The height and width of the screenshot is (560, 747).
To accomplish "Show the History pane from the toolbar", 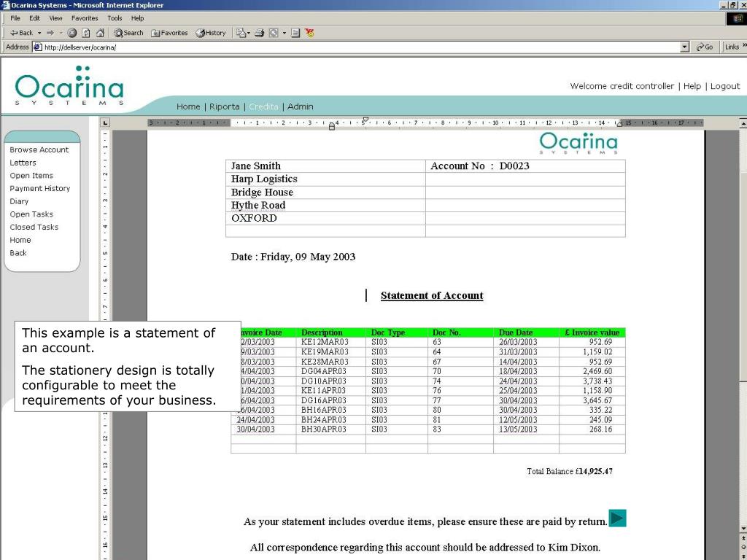I will [x=211, y=33].
